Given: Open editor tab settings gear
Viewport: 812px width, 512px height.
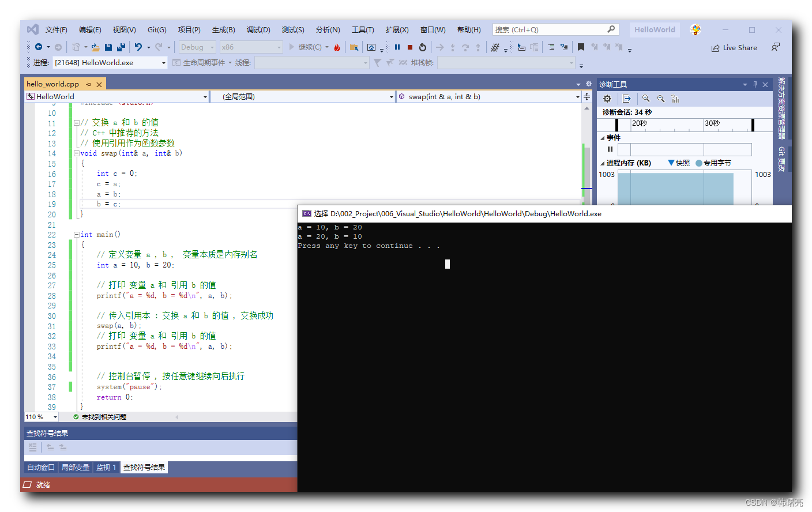Looking at the screenshot, I should tap(588, 84).
